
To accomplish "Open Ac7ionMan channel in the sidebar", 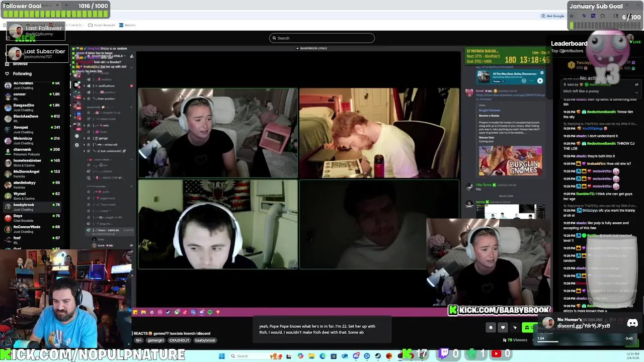I will pos(31,85).
